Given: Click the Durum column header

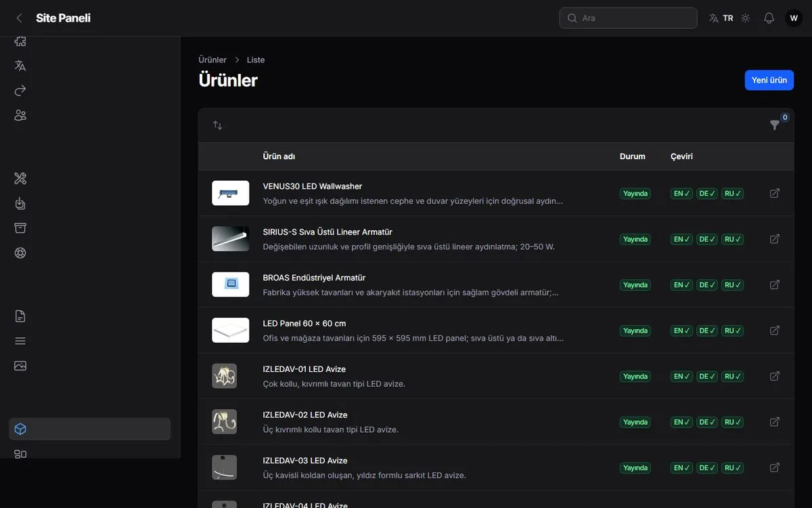Looking at the screenshot, I should (x=633, y=156).
